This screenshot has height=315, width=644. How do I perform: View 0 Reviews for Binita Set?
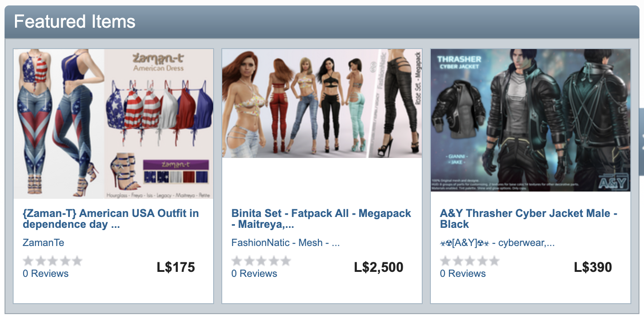[254, 274]
